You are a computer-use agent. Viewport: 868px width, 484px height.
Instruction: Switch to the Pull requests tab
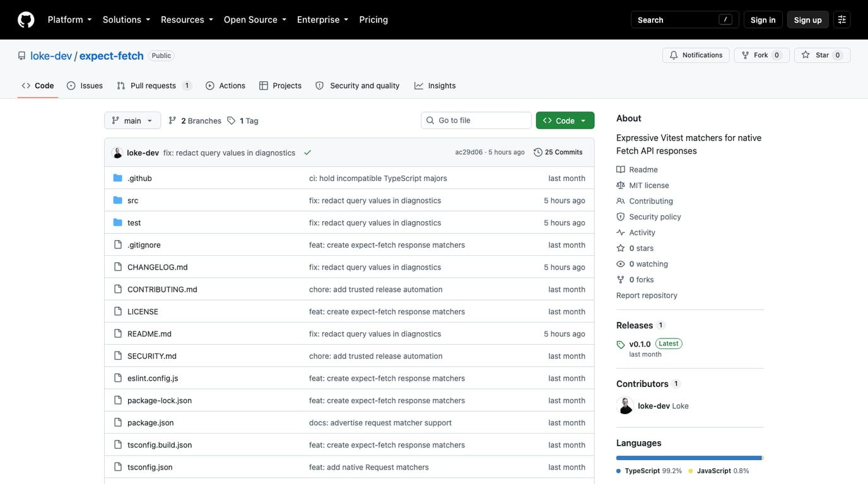click(x=155, y=86)
